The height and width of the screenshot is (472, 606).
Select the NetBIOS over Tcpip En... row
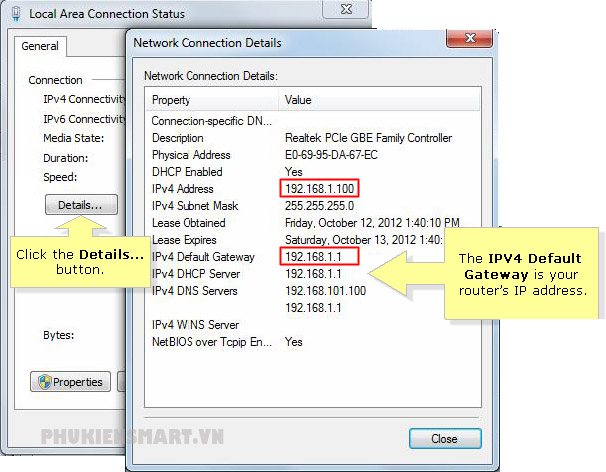(x=313, y=342)
